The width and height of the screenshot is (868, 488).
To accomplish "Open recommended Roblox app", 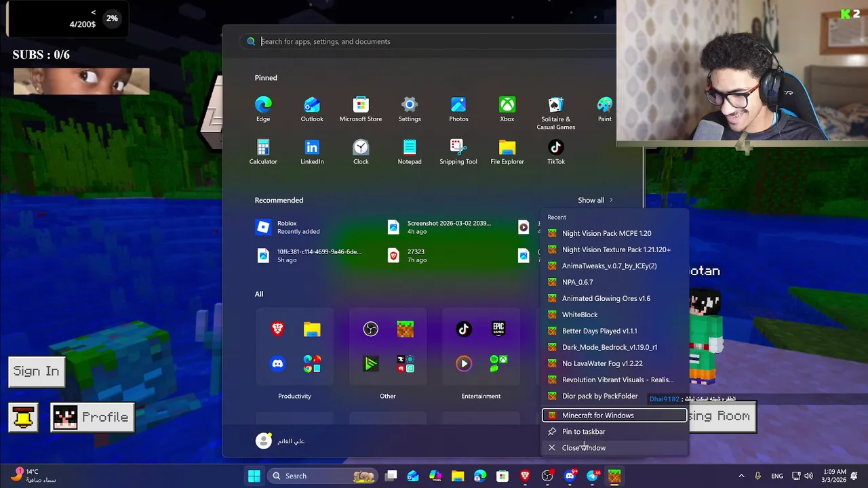I will [x=312, y=228].
